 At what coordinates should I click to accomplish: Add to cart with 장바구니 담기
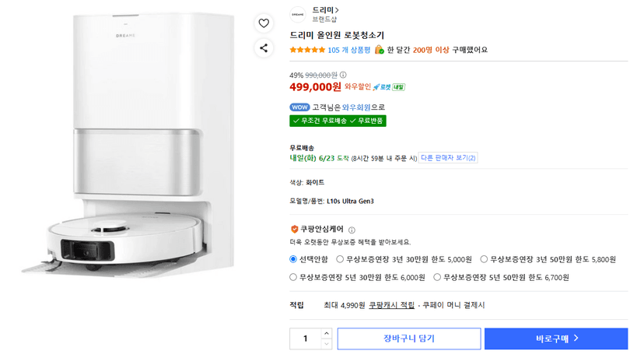[x=409, y=339]
